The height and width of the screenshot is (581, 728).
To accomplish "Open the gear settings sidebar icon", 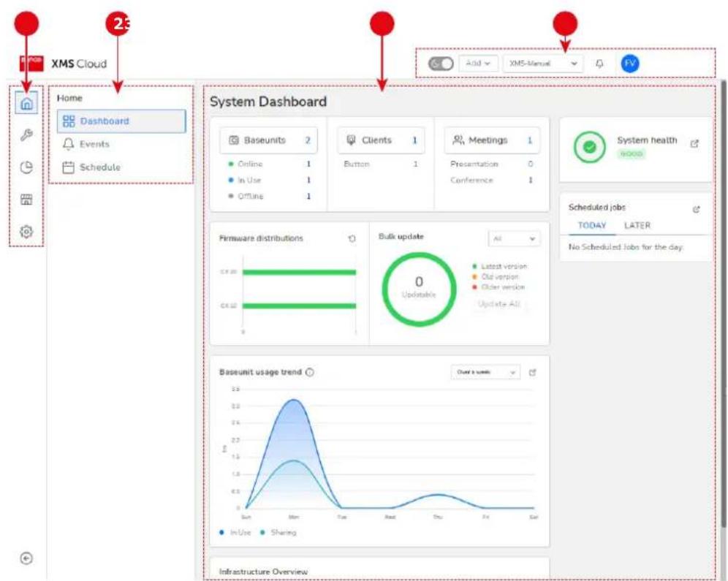I will [26, 231].
